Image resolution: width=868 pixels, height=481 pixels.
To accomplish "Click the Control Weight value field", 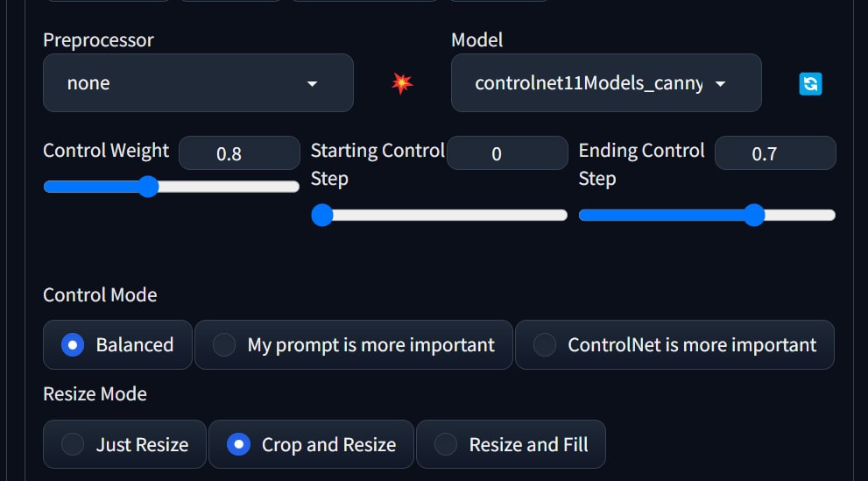I will (x=239, y=153).
